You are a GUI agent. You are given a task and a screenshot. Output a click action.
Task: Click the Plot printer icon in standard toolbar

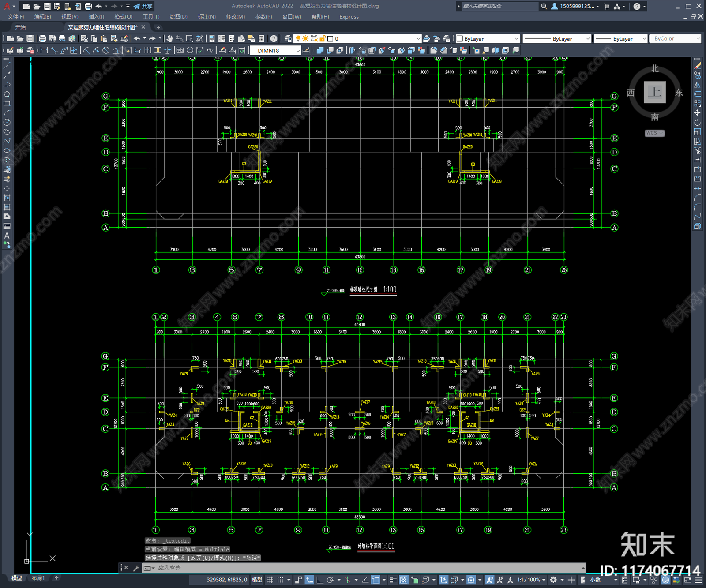coord(42,39)
